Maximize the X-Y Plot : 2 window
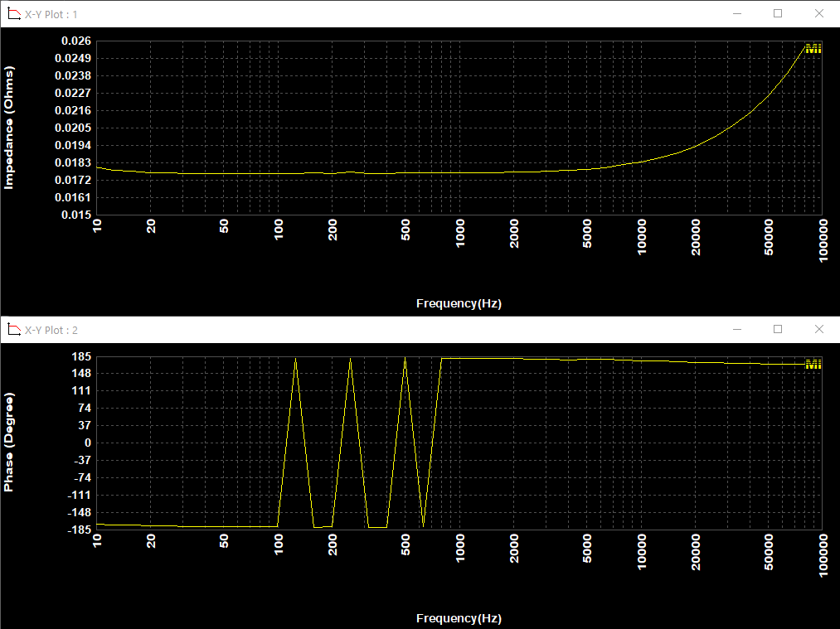Screen dimensions: 840x629 [x=778, y=330]
